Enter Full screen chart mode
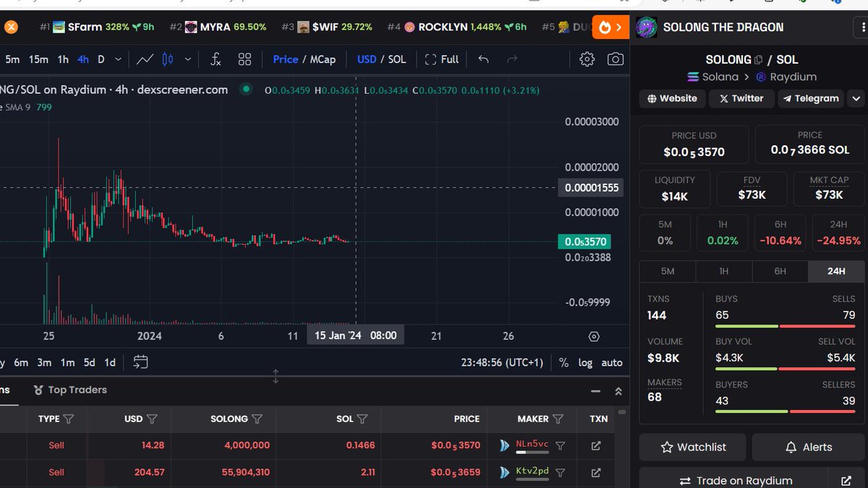This screenshot has height=488, width=868. click(x=442, y=59)
